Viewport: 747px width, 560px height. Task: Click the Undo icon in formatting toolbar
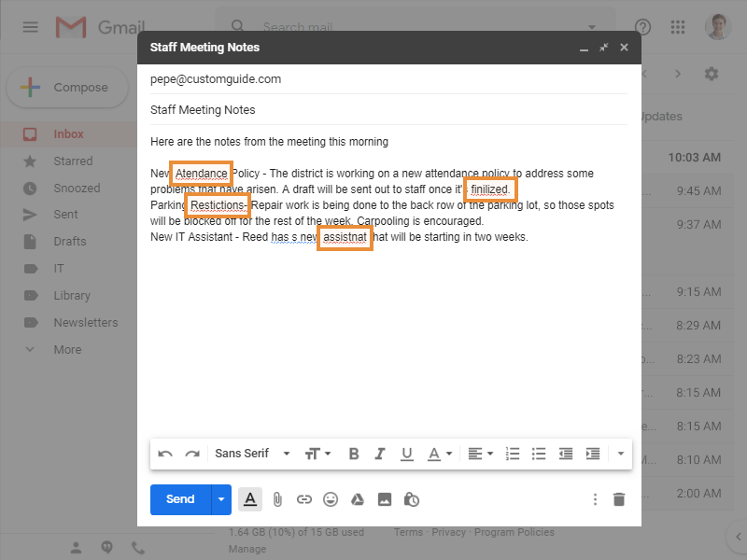click(x=165, y=454)
